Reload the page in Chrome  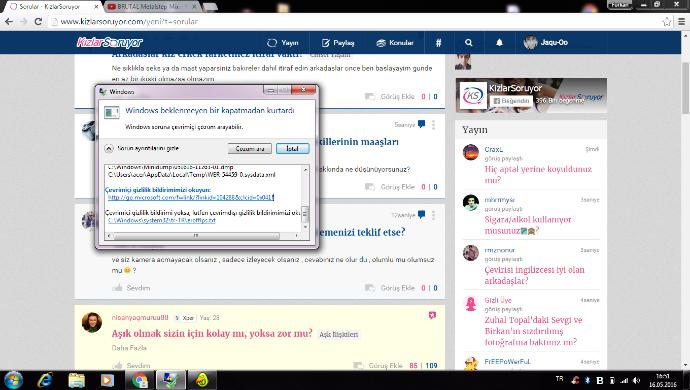(38, 22)
